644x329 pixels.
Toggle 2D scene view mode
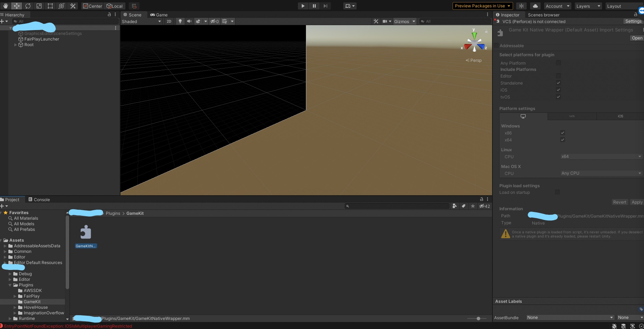(169, 21)
